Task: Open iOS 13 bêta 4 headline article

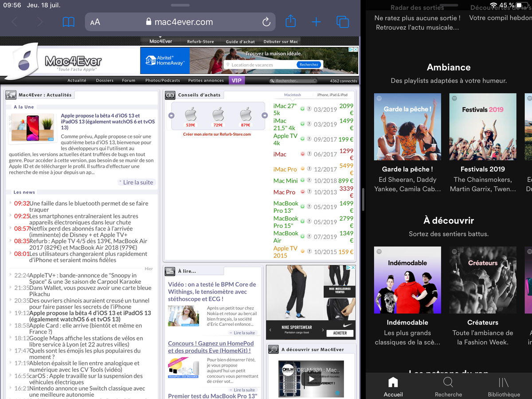Action: tap(108, 121)
